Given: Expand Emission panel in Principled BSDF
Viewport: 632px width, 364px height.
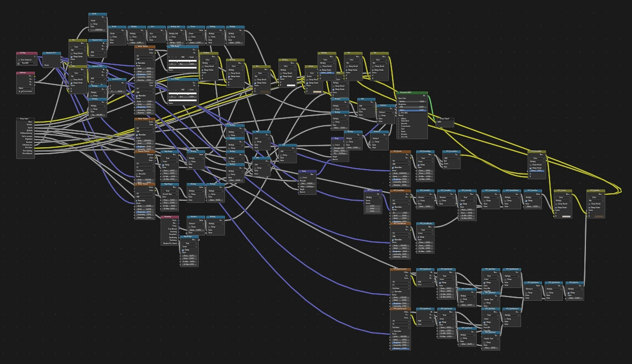Looking at the screenshot, I should 398,134.
